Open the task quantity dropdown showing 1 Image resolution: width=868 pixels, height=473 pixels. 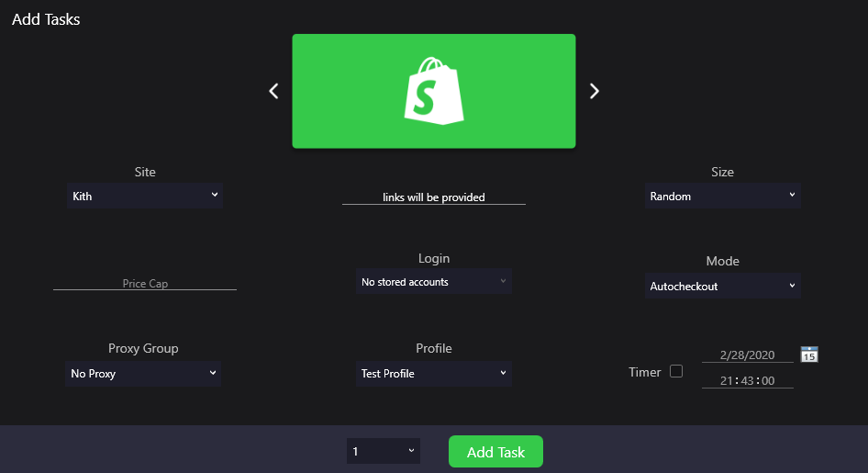pos(383,451)
